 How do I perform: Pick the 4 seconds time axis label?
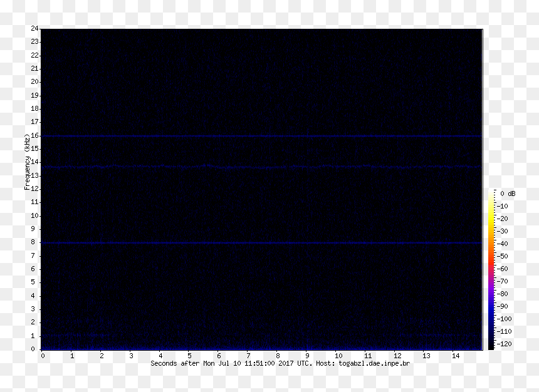[160, 356]
